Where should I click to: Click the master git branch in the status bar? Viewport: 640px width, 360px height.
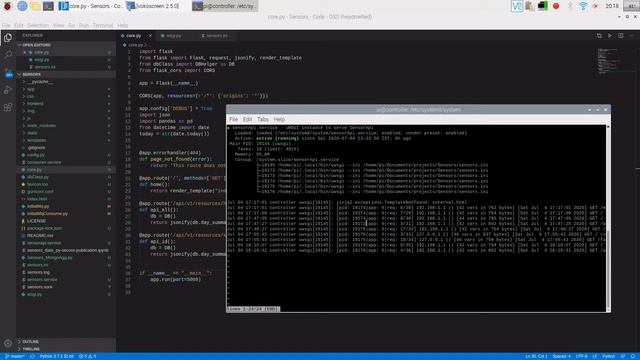pyautogui.click(x=14, y=356)
